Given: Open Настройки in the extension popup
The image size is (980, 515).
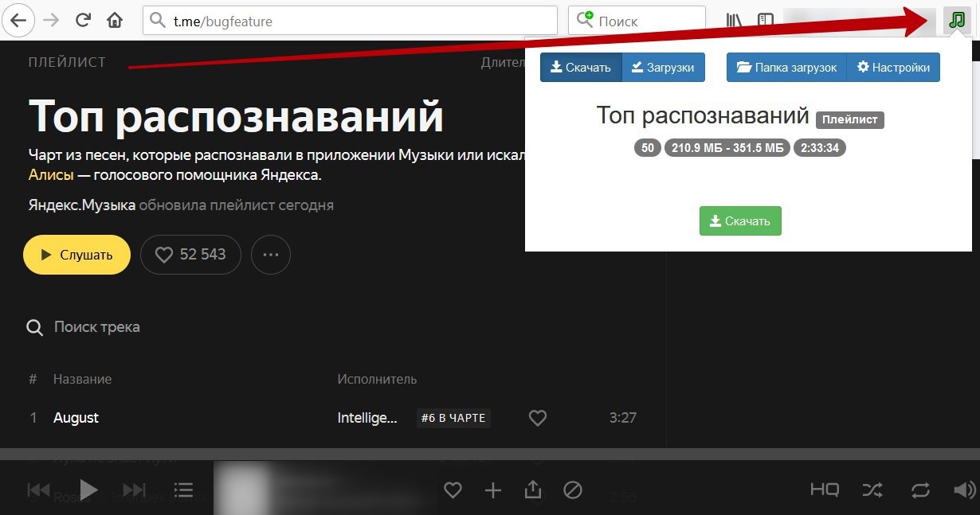Looking at the screenshot, I should pos(893,68).
